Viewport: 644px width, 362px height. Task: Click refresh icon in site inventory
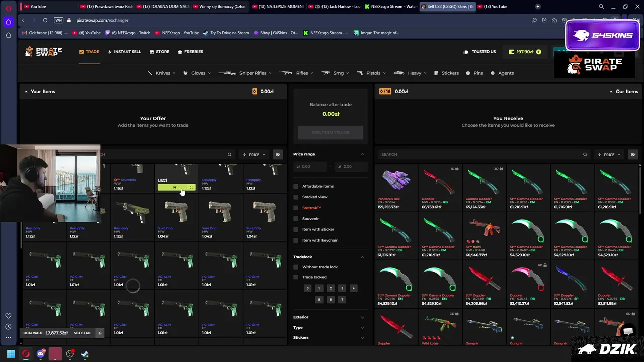coord(633,155)
